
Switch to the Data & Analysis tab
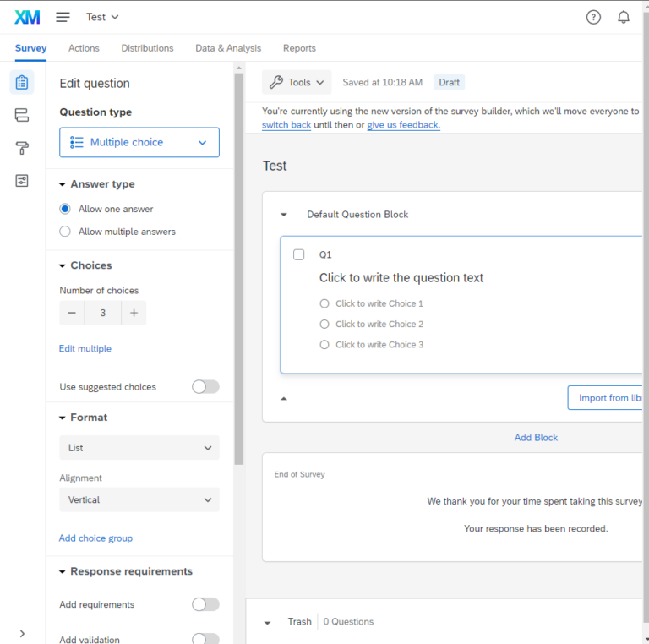point(228,48)
